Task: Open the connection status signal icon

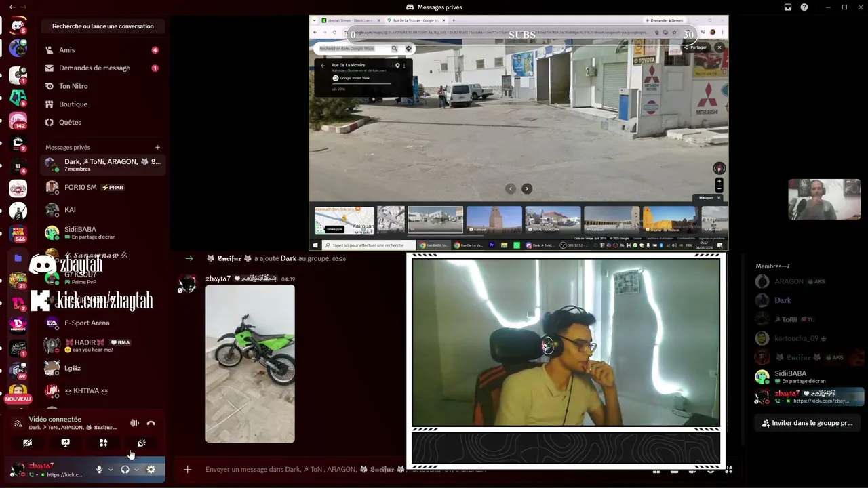Action: [18, 423]
